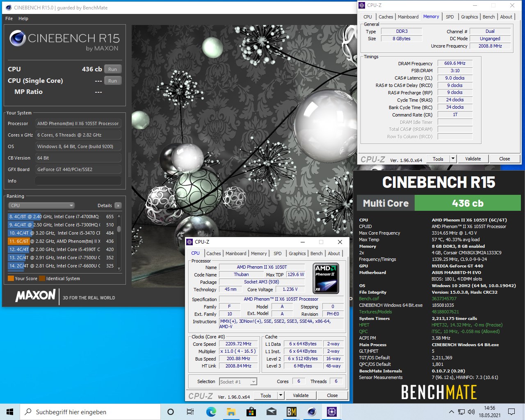
Task: Click the Windows search box
Action: 90,412
